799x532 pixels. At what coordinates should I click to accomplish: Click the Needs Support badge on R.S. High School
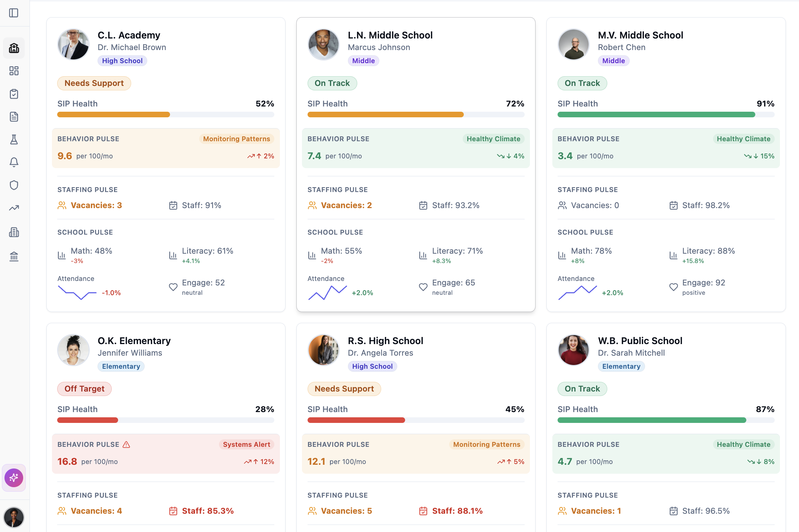pos(344,389)
